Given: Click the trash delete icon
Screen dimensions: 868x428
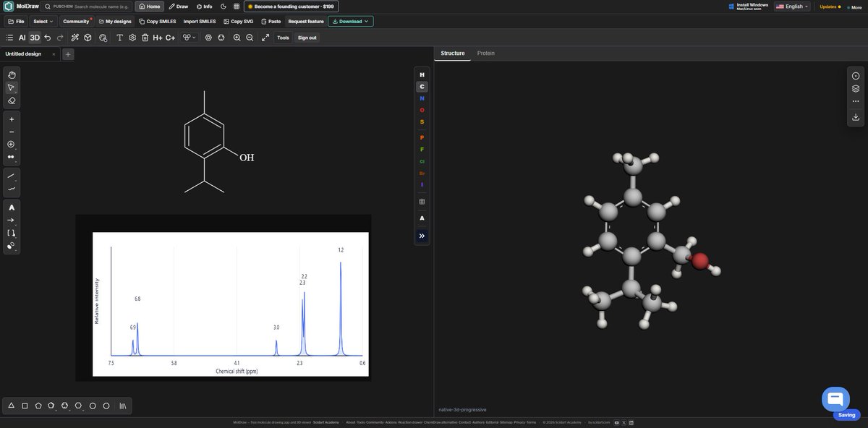Looking at the screenshot, I should 145,38.
